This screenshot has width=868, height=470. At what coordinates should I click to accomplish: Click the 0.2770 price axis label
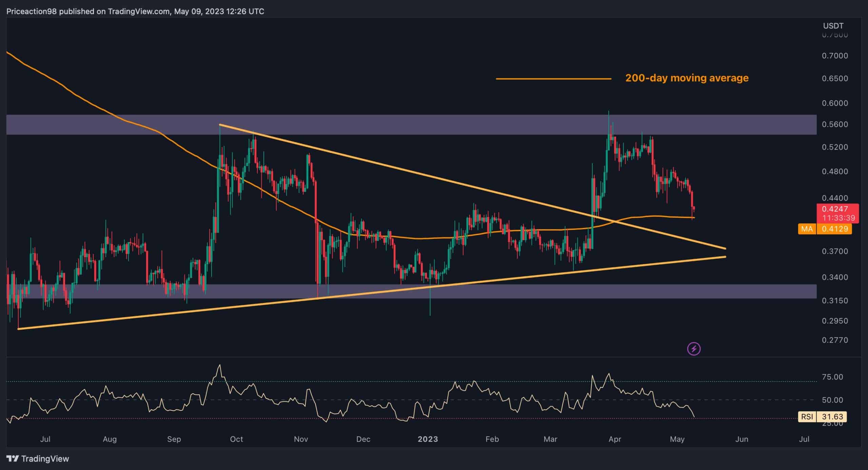click(834, 340)
